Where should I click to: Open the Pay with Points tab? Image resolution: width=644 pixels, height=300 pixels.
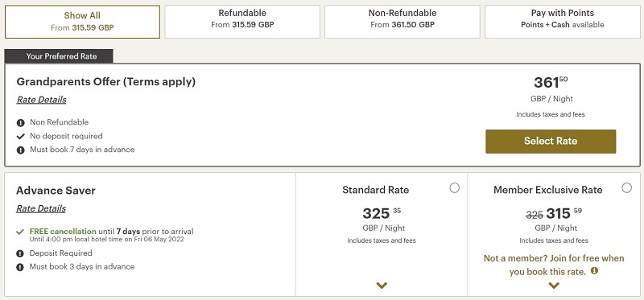(562, 22)
